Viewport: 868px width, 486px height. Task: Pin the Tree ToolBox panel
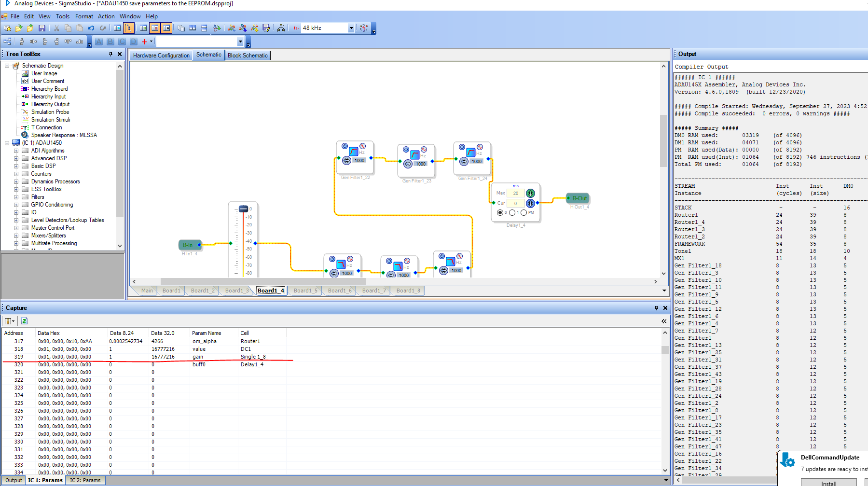click(111, 54)
